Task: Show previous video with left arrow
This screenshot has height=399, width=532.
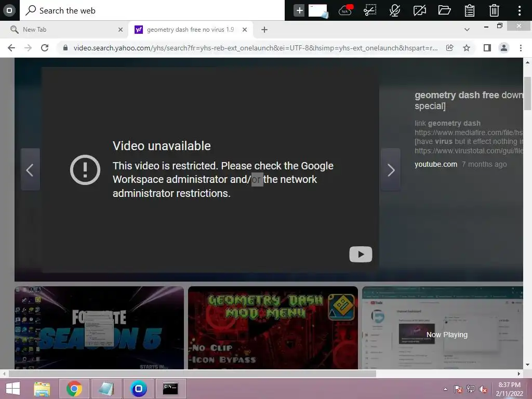Action: pos(30,169)
